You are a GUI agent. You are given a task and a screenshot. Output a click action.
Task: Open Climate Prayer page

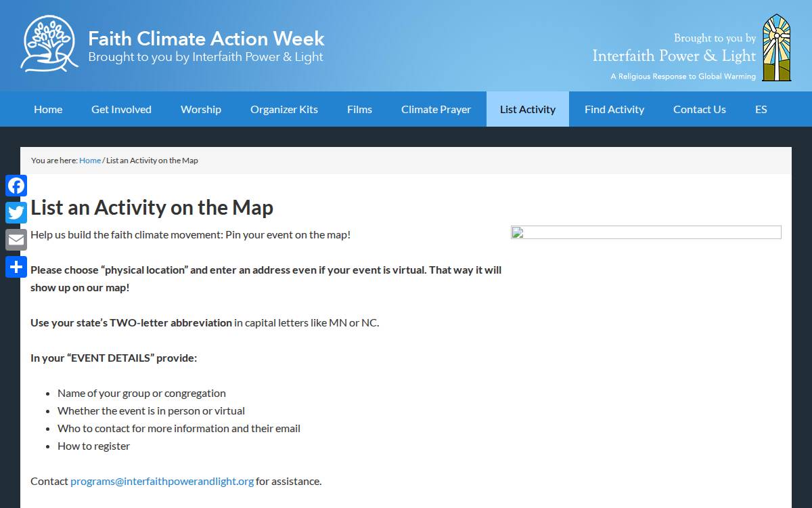click(436, 109)
